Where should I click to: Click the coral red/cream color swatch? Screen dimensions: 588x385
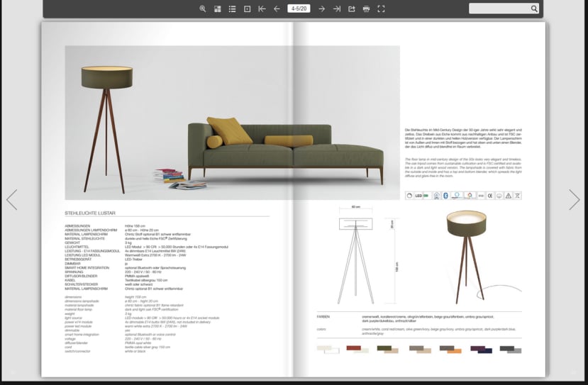click(357, 349)
